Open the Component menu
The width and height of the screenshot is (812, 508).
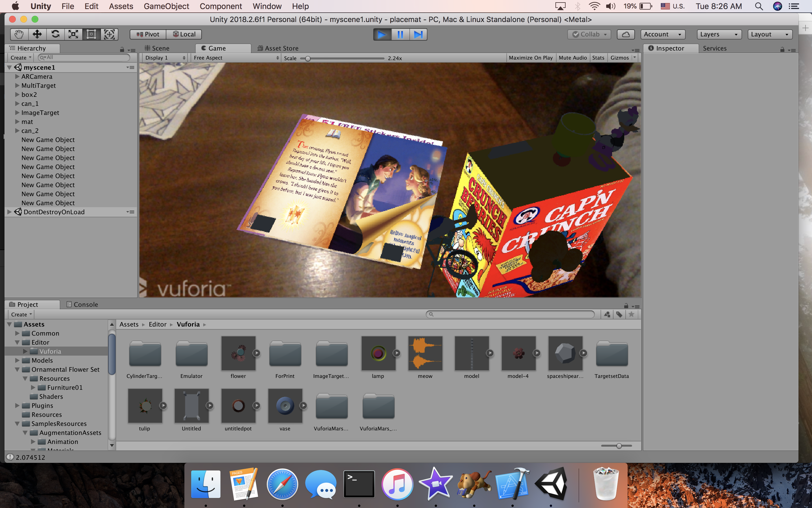(x=221, y=6)
